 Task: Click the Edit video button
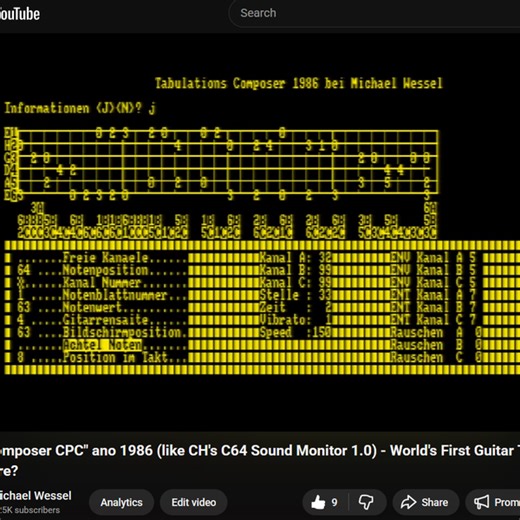(x=194, y=502)
